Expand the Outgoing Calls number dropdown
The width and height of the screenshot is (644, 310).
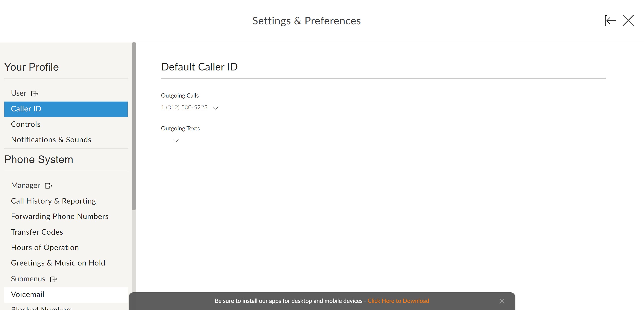click(x=216, y=108)
